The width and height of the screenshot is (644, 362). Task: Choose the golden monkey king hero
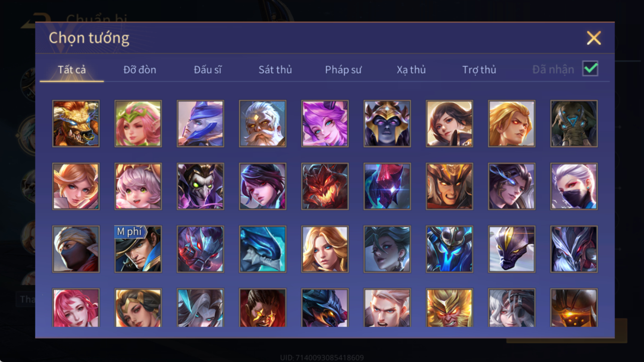click(449, 308)
